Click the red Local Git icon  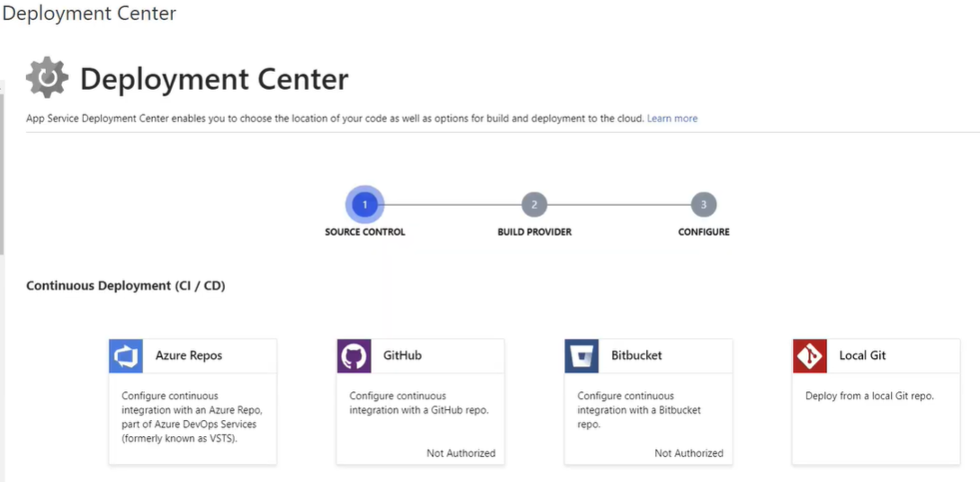[809, 356]
